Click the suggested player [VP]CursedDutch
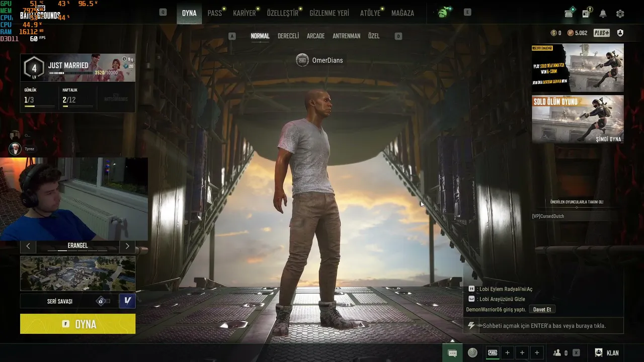This screenshot has height=362, width=644. [548, 216]
